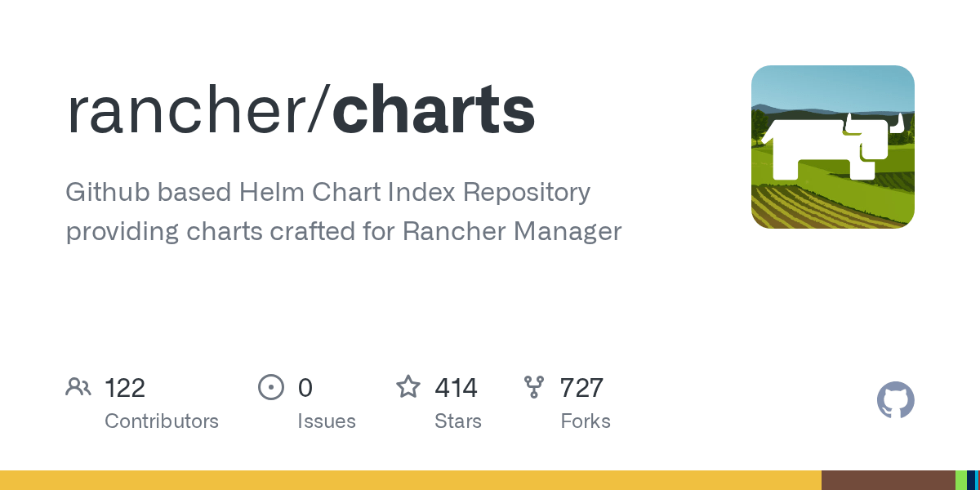Open the Forks label
The height and width of the screenshot is (490, 980).
point(586,421)
